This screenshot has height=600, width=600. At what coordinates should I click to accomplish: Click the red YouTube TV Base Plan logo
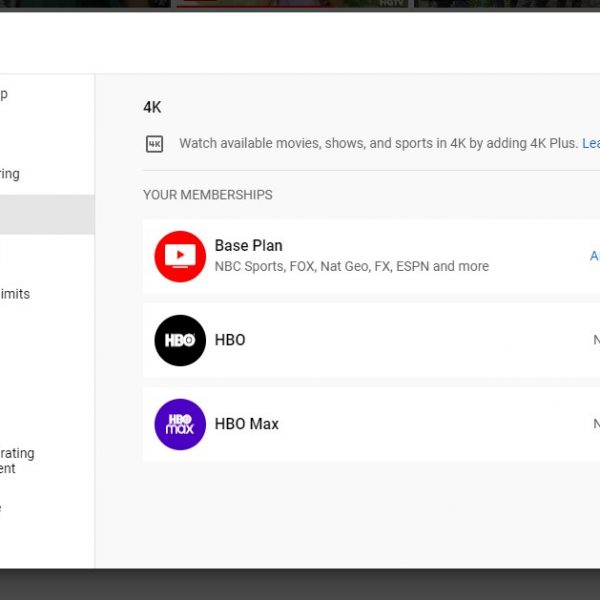tap(180, 256)
